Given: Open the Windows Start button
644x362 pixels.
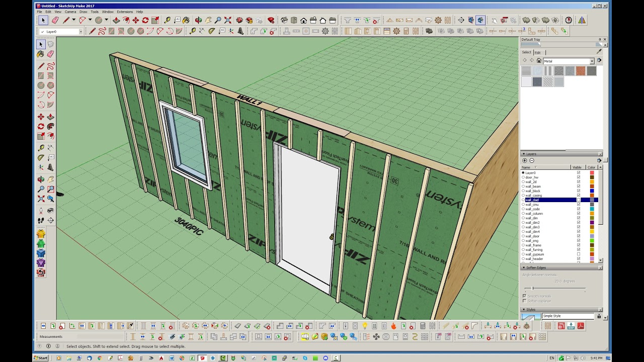Looking at the screenshot, I should 41,358.
